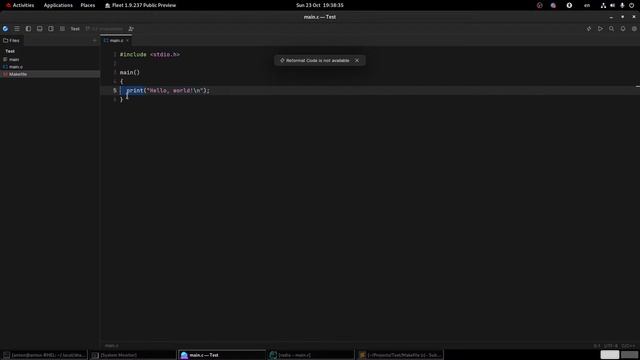This screenshot has height=360, width=640.
Task: Open the branch selector in the toolbar
Action: pos(104,29)
